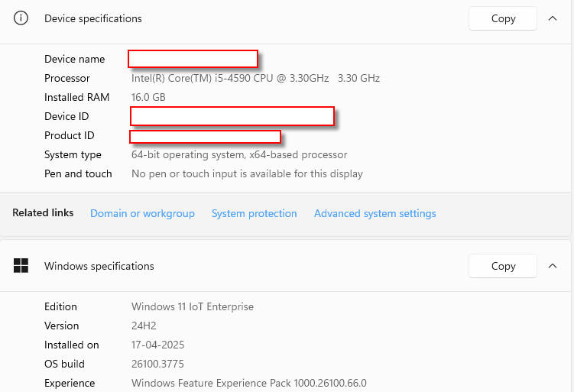Screen dimensions: 574x392
Task: Click the Related links label
Action: (43, 212)
